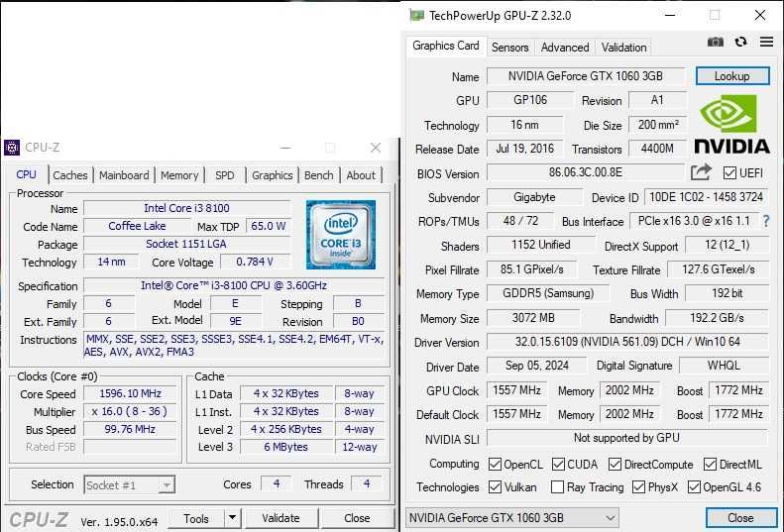The height and width of the screenshot is (532, 784).
Task: Click the Memory Type value GDDR5 (Samsung)
Action: click(x=548, y=293)
